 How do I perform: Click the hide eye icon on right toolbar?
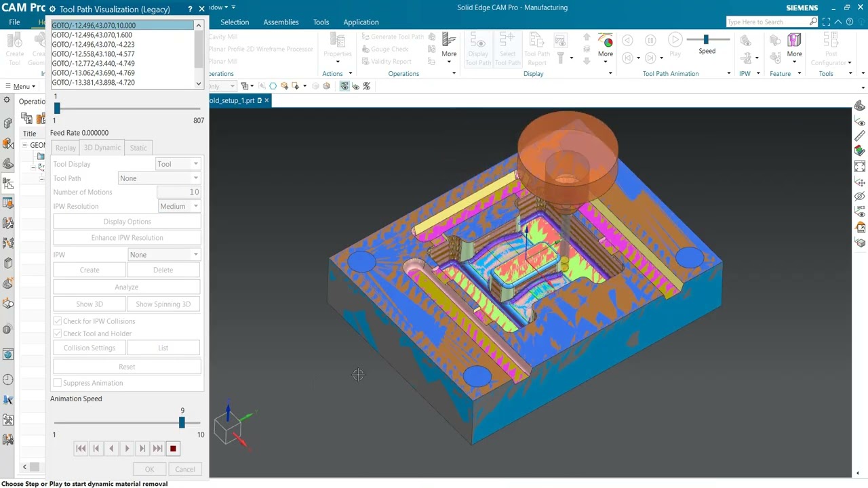coord(860,197)
